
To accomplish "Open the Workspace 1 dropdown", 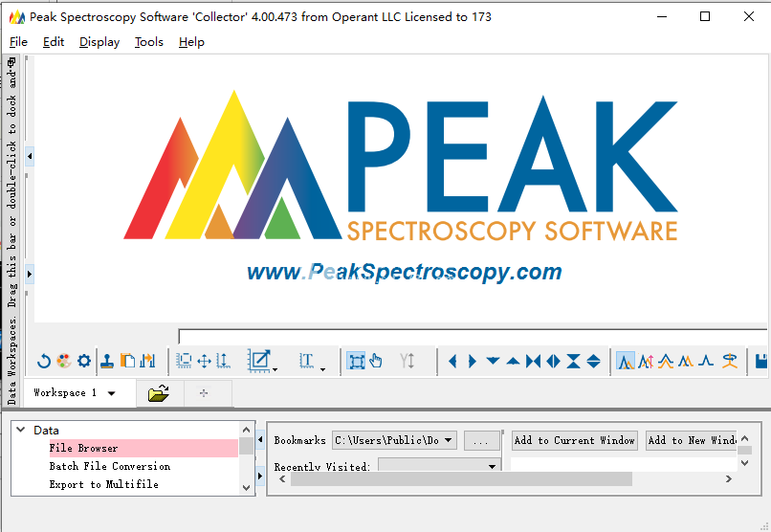I will pos(112,393).
